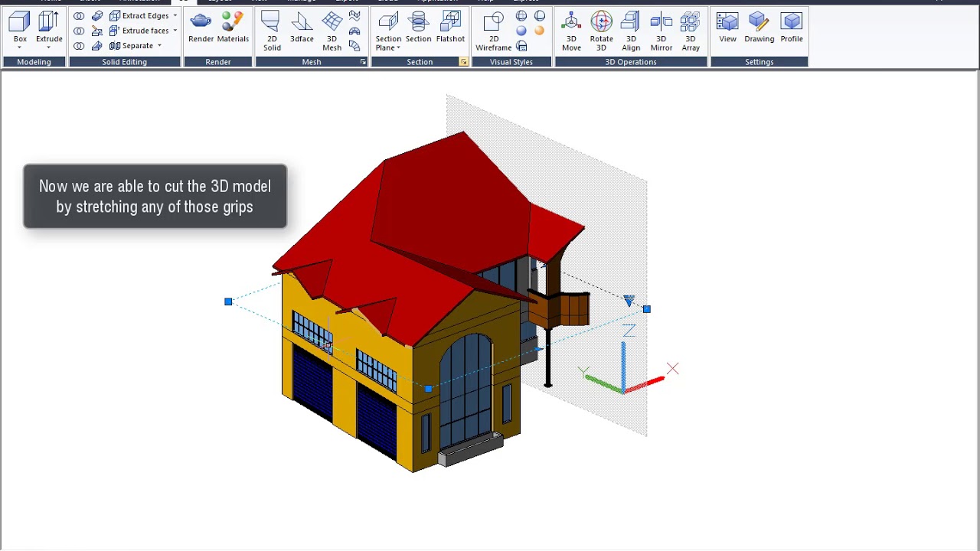Apply the 2D Wireframe visual style

(x=493, y=31)
